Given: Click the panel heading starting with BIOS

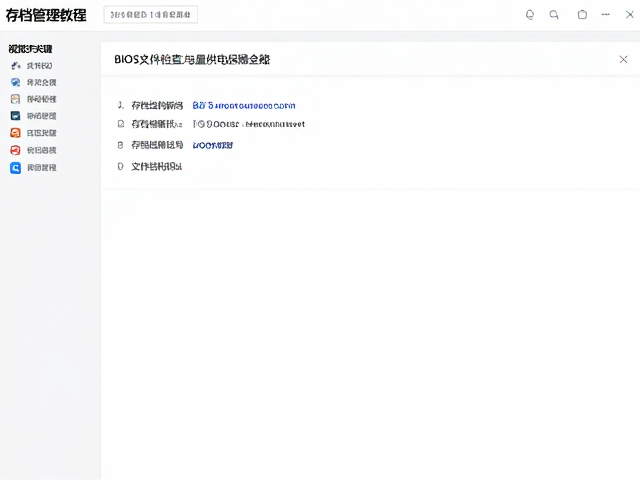Looking at the screenshot, I should point(192,60).
